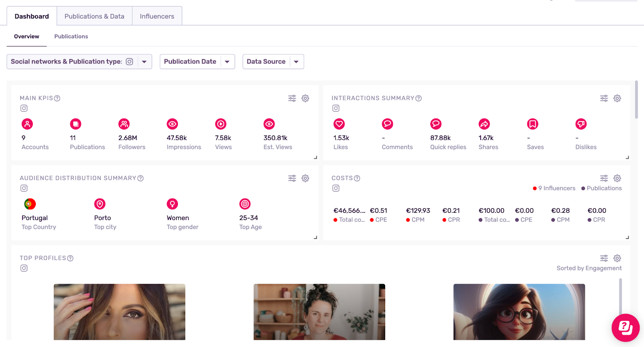The image size is (644, 347).
Task: Click the Costs settings gear icon
Action: [x=617, y=178]
